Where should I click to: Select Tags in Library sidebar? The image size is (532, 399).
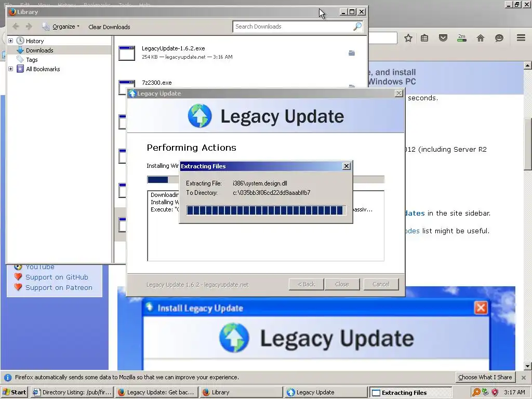point(32,60)
